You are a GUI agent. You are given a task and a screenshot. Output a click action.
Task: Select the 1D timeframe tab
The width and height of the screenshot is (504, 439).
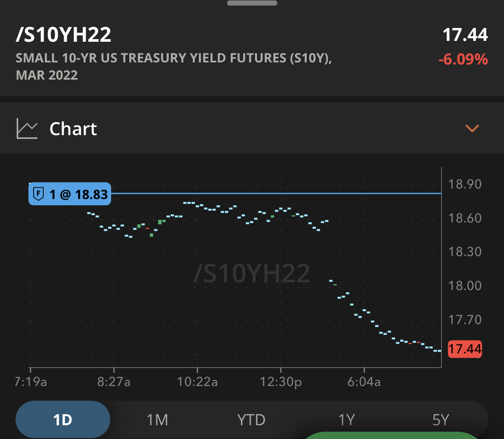click(x=63, y=419)
